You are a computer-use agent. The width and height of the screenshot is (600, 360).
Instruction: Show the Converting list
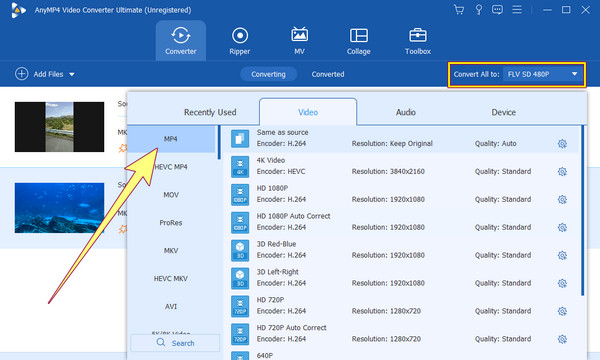coord(268,74)
